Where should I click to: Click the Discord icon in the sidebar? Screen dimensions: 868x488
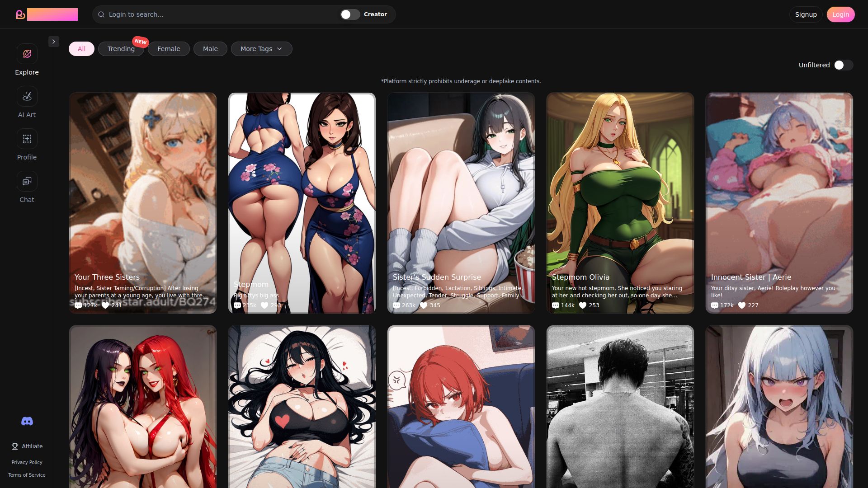pos(27,421)
